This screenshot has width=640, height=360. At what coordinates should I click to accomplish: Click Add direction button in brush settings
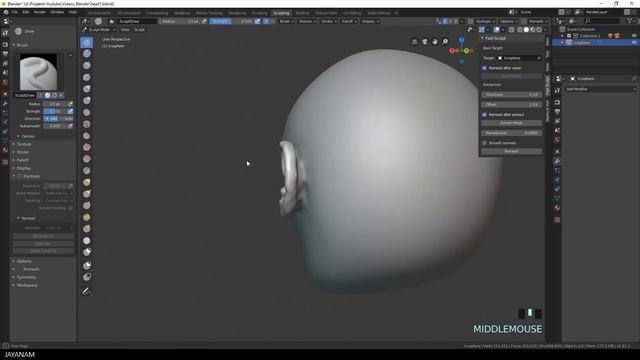pyautogui.click(x=51, y=119)
